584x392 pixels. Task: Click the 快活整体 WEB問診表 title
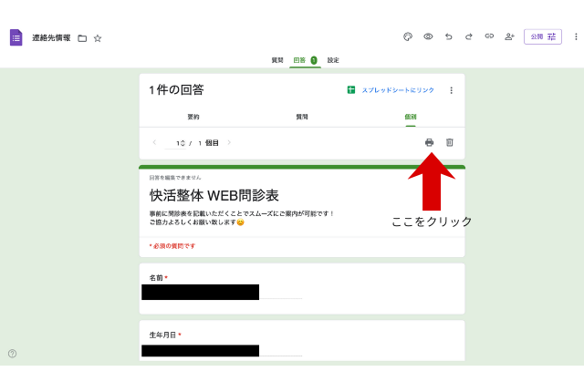[x=214, y=196]
